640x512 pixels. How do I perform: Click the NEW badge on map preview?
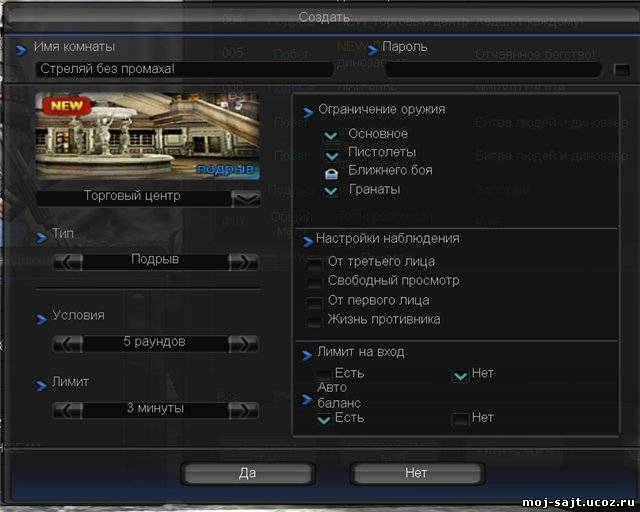(x=67, y=106)
